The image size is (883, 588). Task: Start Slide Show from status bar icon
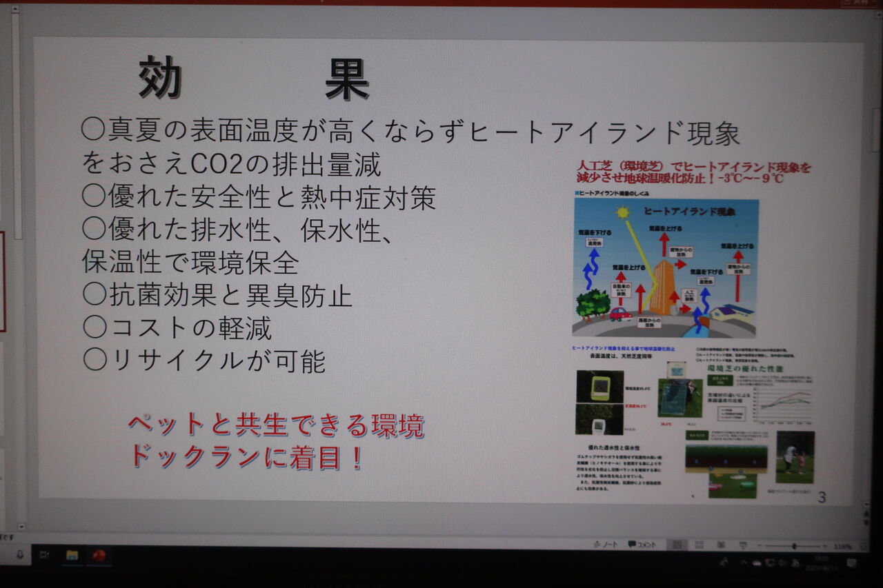(x=742, y=545)
